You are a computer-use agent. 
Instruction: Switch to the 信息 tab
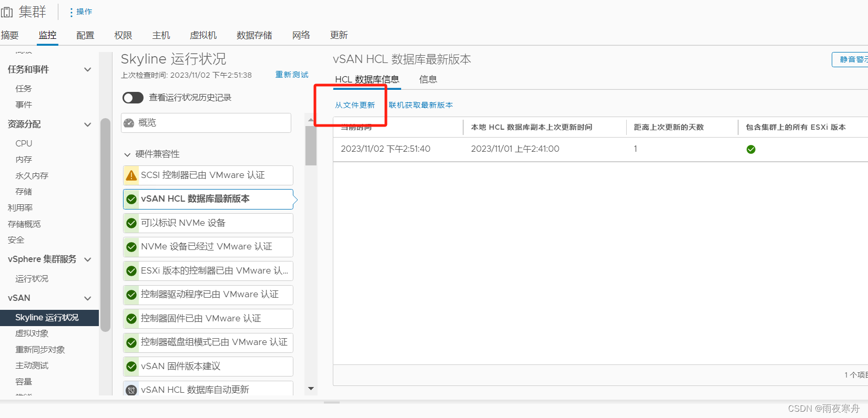[x=428, y=79]
